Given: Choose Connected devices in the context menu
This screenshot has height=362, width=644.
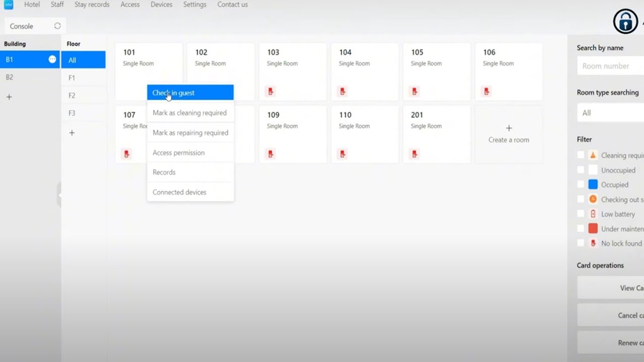Looking at the screenshot, I should (x=190, y=192).
